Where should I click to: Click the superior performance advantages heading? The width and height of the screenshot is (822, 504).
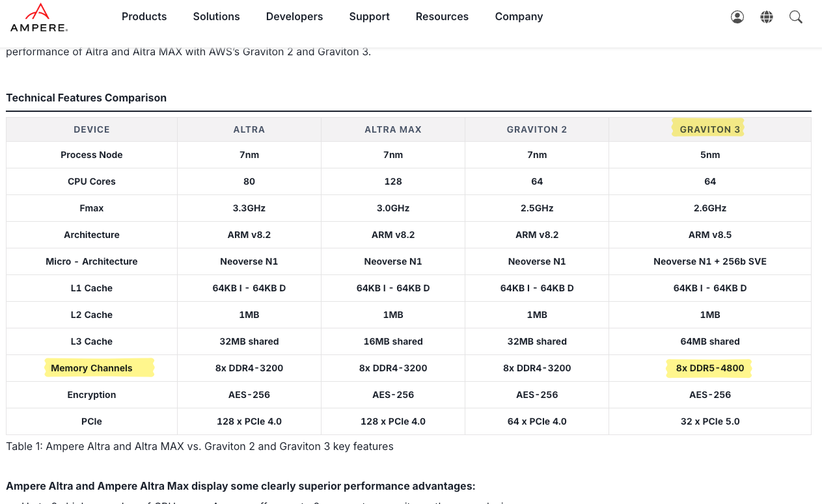241,486
